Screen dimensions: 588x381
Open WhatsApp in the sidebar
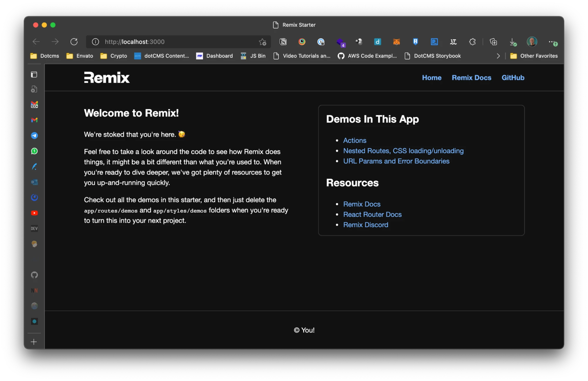[x=34, y=151]
